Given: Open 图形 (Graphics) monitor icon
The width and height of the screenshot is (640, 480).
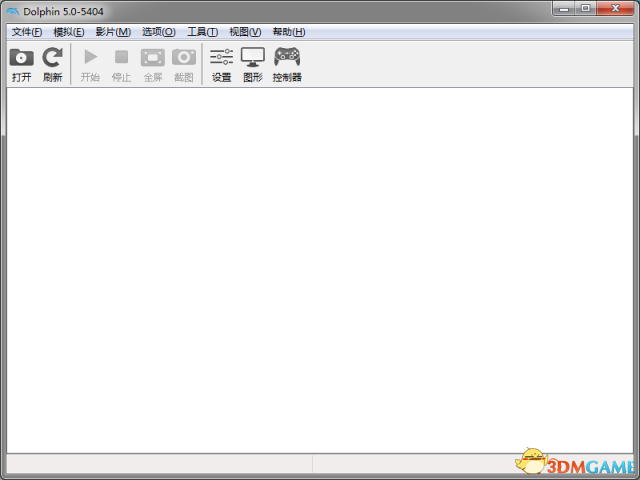Looking at the screenshot, I should coord(253,57).
